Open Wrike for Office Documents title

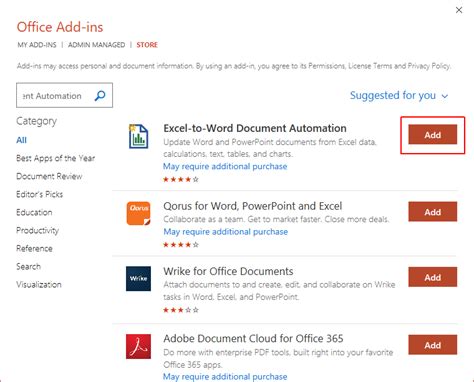point(228,271)
